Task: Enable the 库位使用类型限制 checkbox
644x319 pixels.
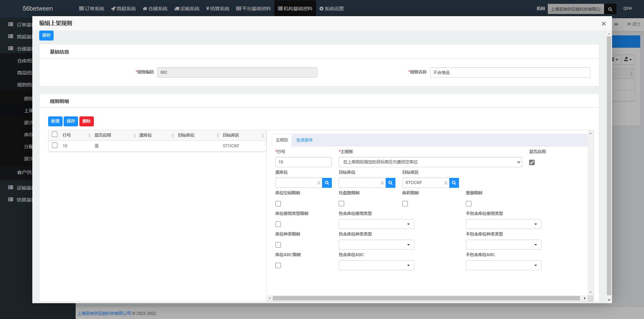Action: [x=278, y=224]
